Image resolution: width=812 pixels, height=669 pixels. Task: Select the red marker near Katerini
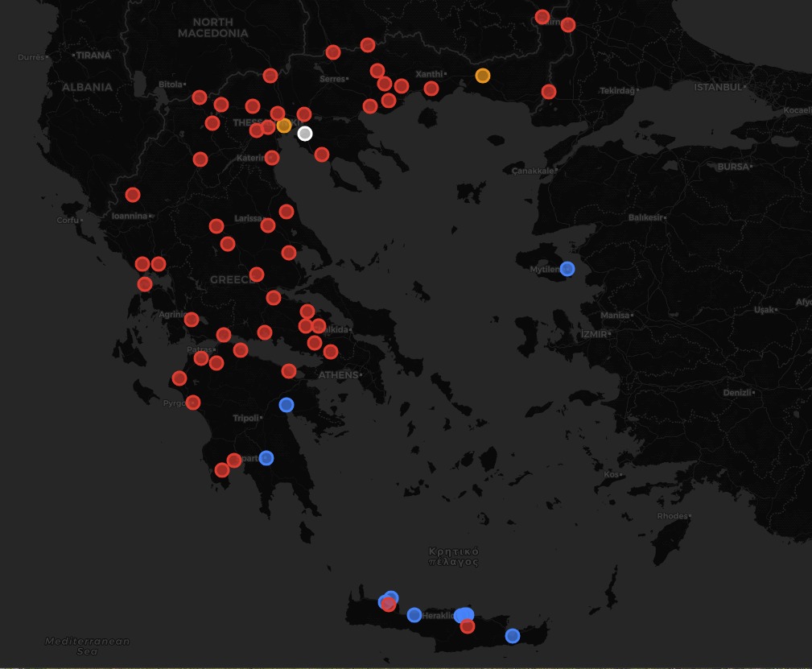[272, 158]
